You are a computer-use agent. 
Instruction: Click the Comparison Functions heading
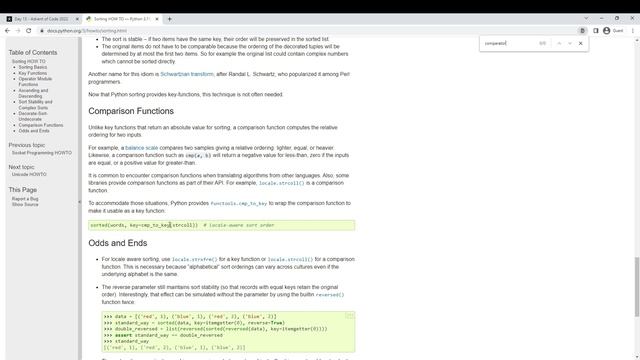131,111
